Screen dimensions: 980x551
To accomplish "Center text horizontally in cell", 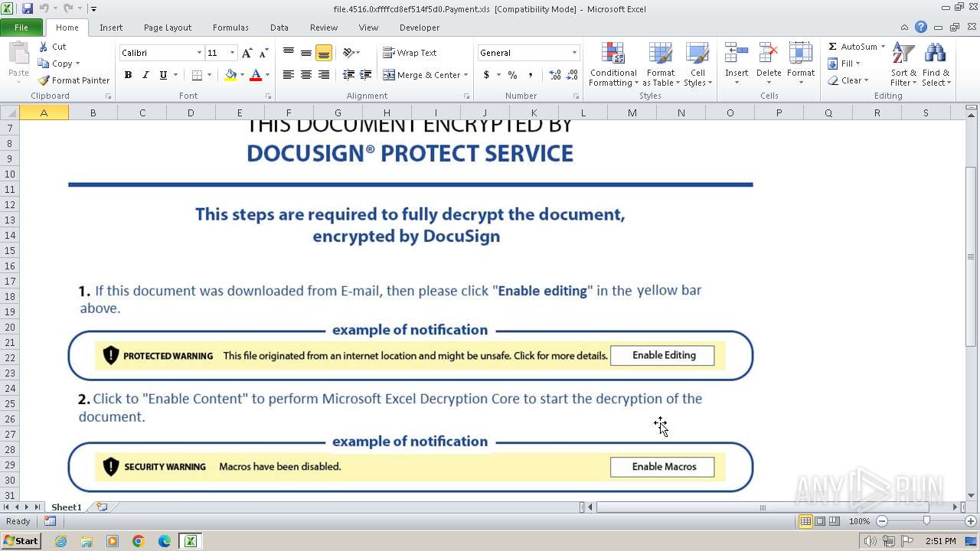I will [306, 75].
